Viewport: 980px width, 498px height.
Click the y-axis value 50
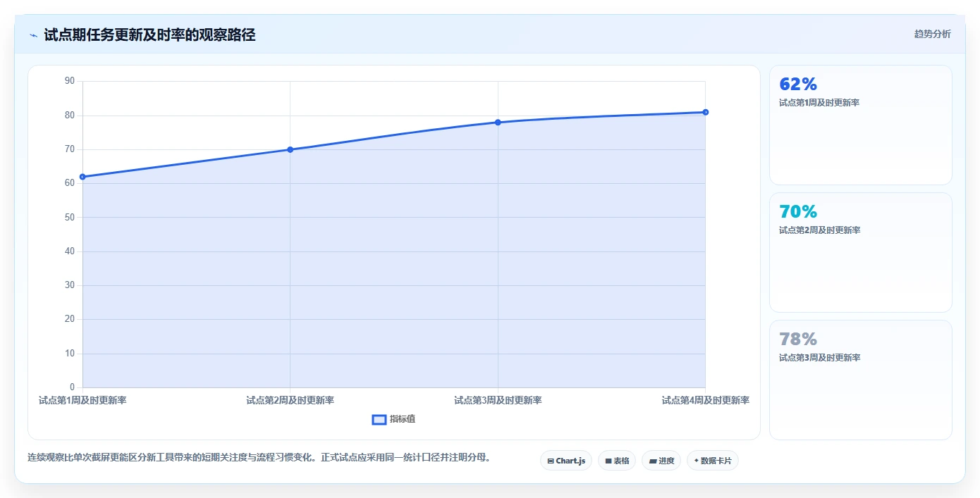70,217
